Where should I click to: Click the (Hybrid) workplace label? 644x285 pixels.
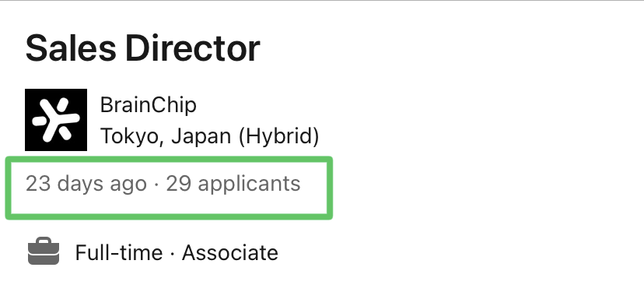279,136
